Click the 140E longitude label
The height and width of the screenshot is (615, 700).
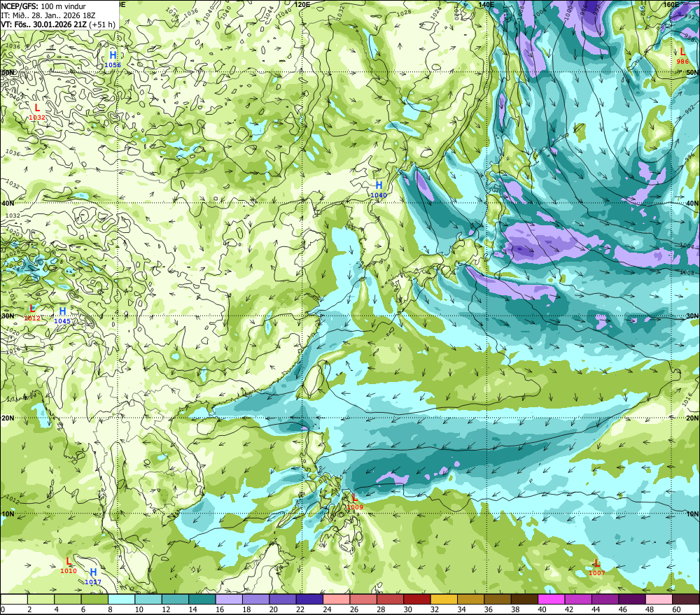[x=486, y=4]
